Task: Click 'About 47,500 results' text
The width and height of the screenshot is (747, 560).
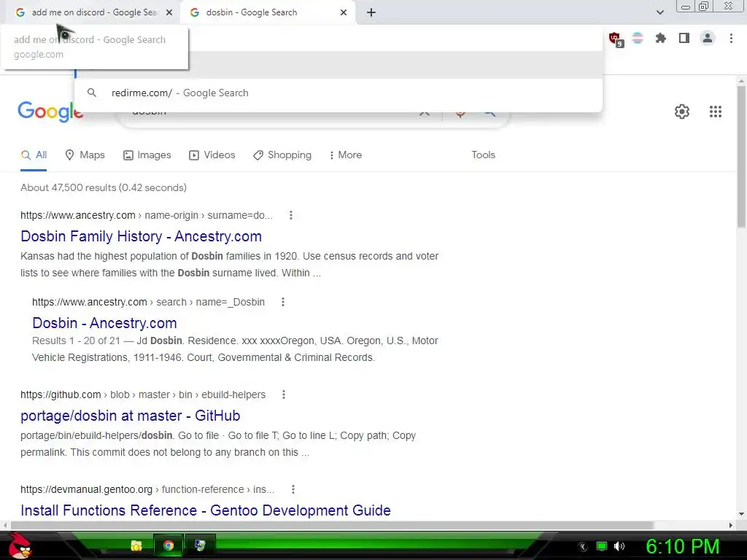Action: [x=104, y=187]
